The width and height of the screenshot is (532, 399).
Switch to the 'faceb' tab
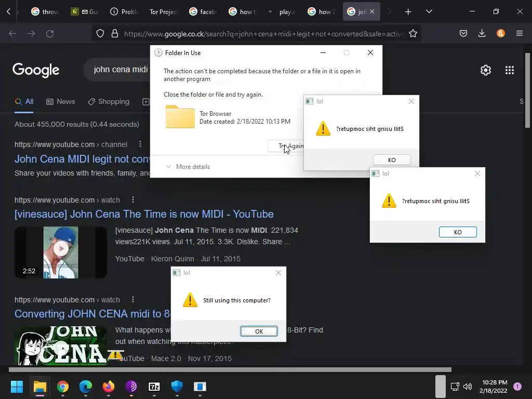pos(203,12)
